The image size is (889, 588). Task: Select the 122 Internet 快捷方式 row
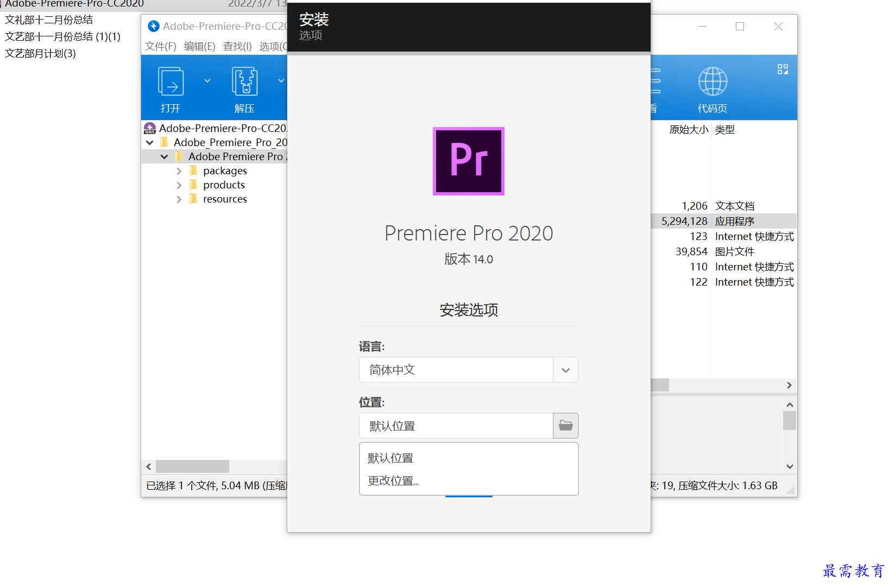(724, 282)
